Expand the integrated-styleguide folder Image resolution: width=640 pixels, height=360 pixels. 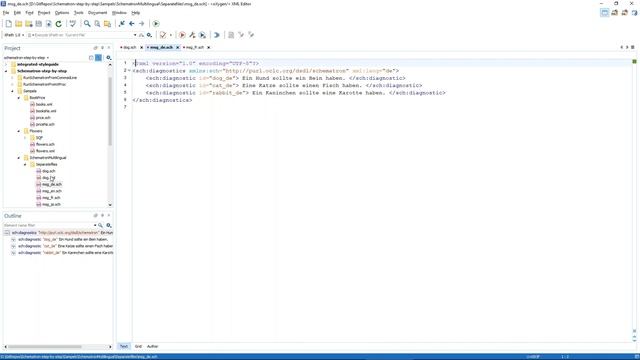pos(6,64)
